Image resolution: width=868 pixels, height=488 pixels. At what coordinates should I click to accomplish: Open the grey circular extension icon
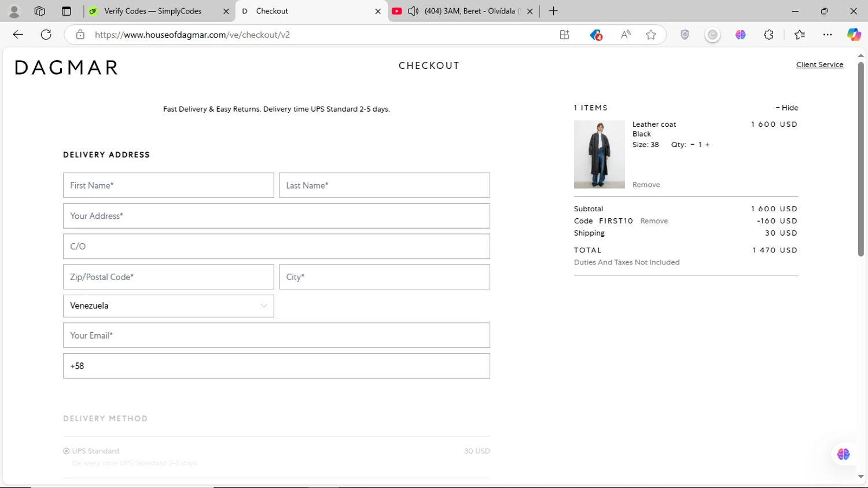713,35
